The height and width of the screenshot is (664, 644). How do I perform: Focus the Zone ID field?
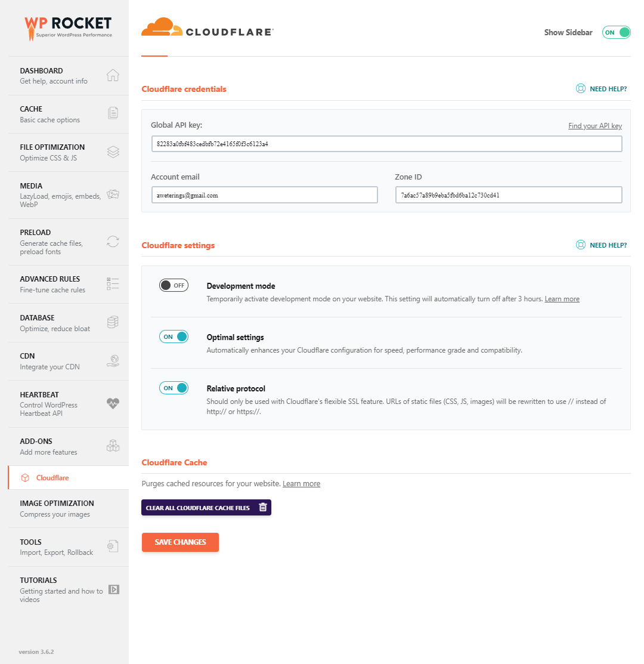(x=509, y=195)
